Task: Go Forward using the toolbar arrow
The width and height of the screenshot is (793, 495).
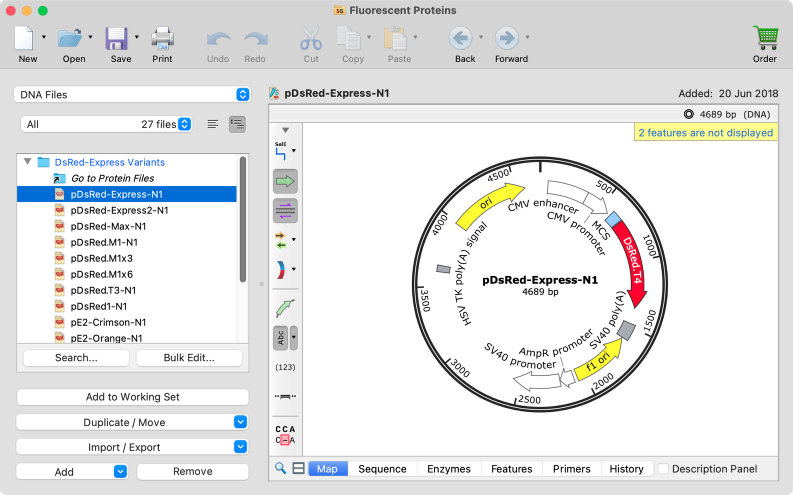Action: (507, 38)
